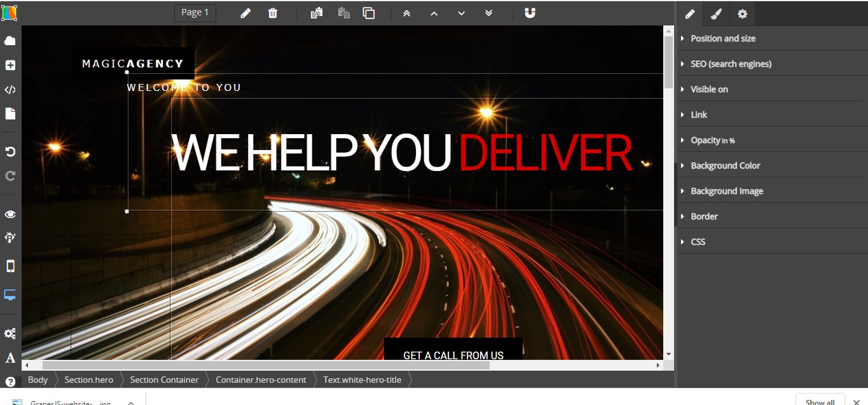Move element up one level
868x405 pixels.
point(434,13)
